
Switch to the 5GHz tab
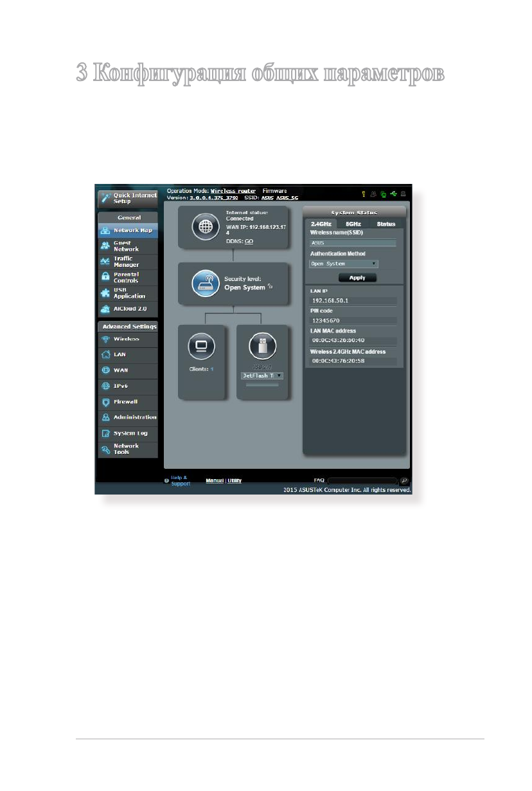point(353,224)
